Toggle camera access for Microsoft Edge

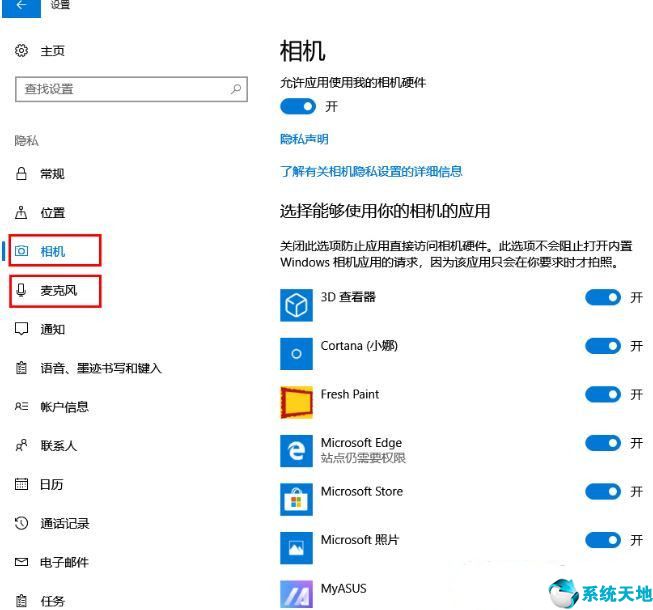pyautogui.click(x=603, y=443)
